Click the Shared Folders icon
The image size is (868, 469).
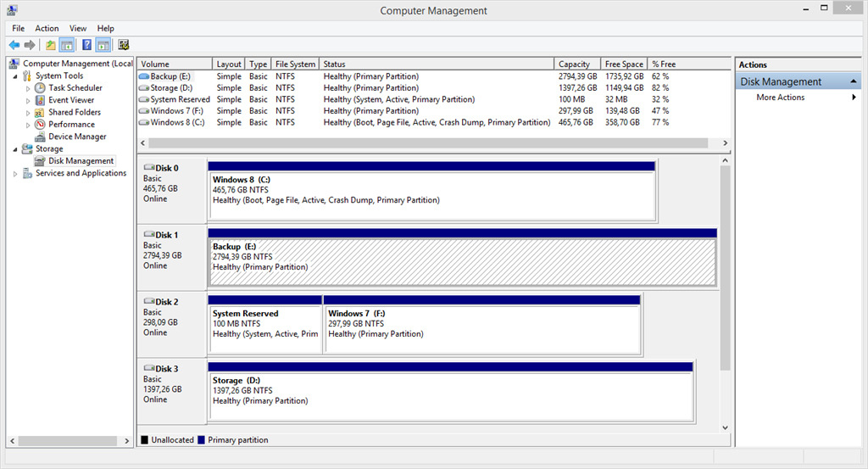[40, 113]
